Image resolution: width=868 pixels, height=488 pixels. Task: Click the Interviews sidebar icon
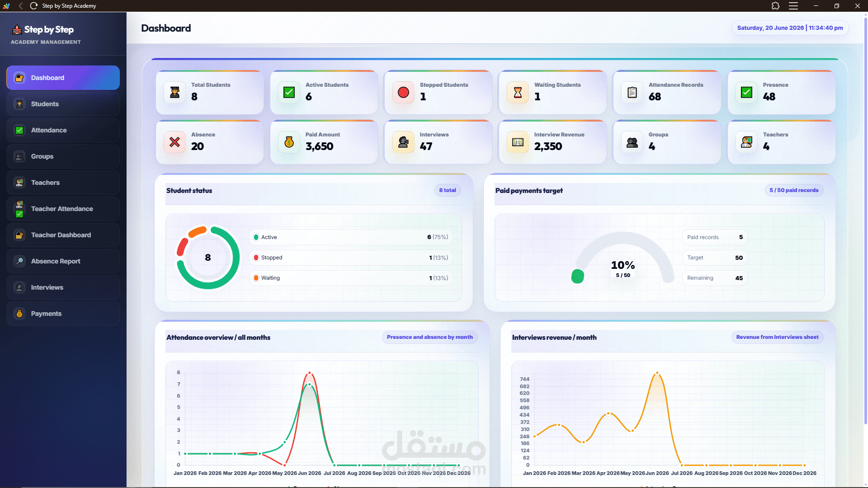19,287
